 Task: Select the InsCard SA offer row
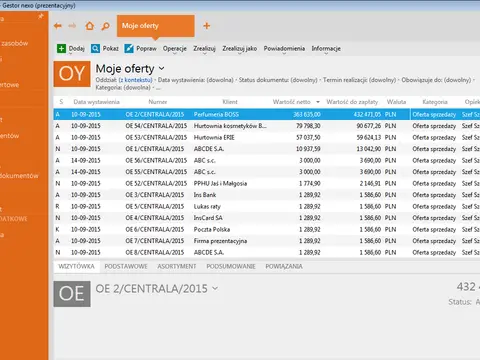tap(267, 218)
